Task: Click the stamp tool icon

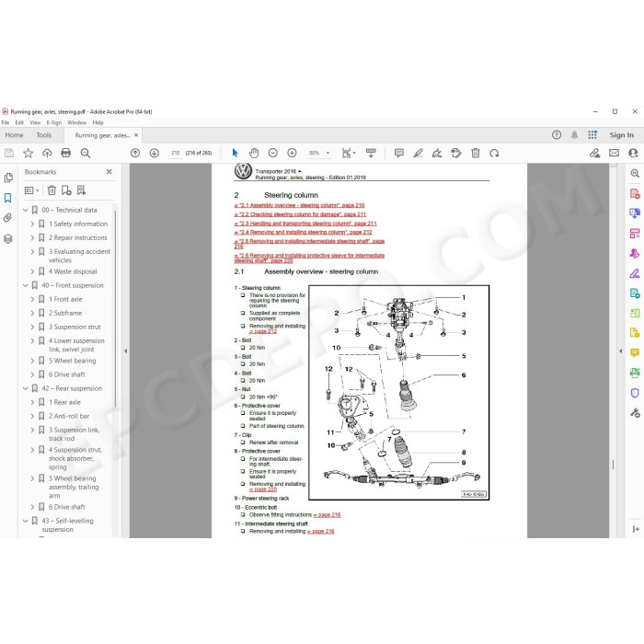Action: 456,154
